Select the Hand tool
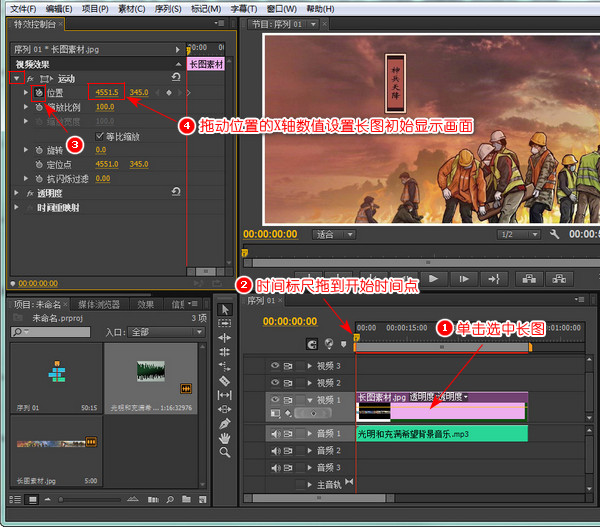The width and height of the screenshot is (600, 527). point(225,438)
